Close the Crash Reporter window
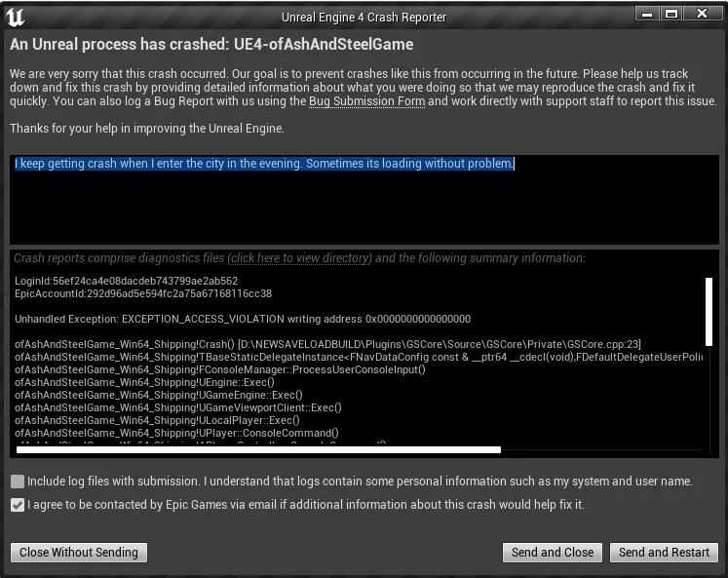 [702, 14]
